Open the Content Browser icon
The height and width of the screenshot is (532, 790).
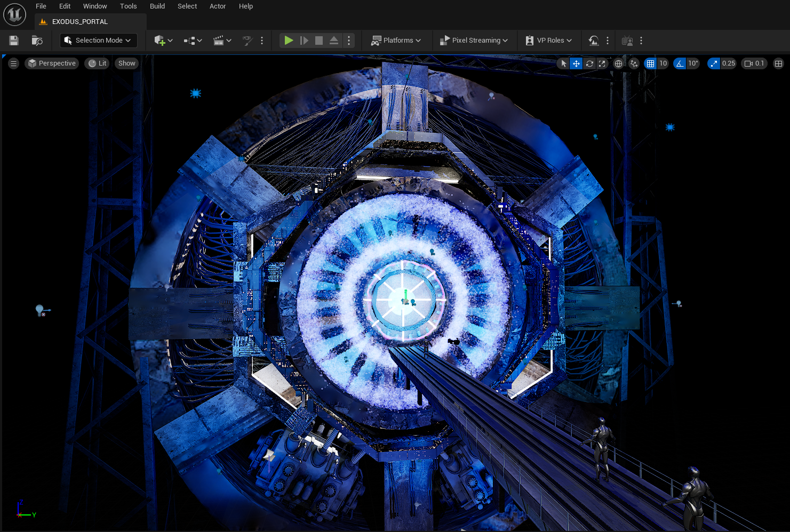pyautogui.click(x=36, y=40)
